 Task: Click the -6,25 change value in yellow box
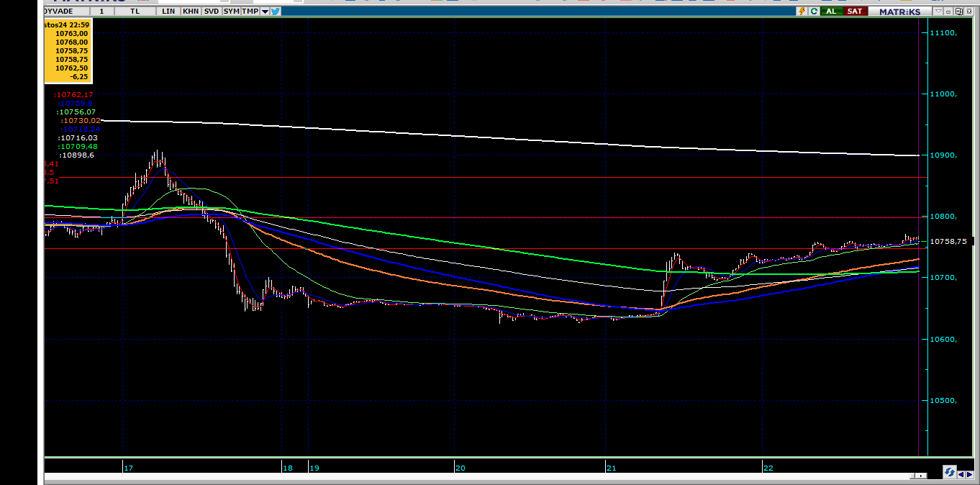click(x=78, y=76)
